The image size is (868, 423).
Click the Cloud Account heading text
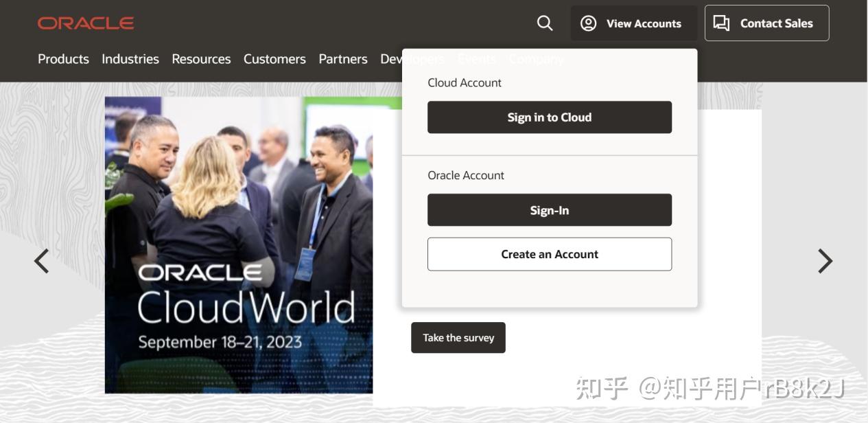[x=465, y=82]
